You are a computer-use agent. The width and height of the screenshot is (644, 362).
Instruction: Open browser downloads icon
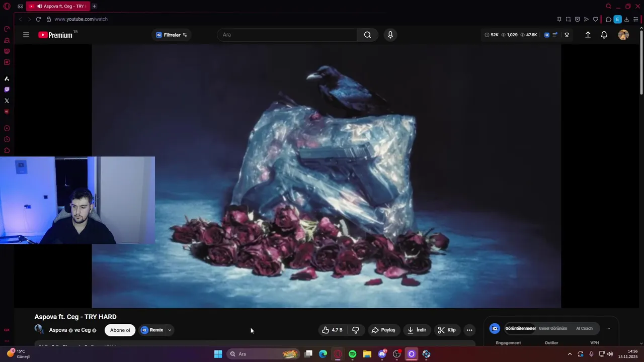(x=627, y=19)
